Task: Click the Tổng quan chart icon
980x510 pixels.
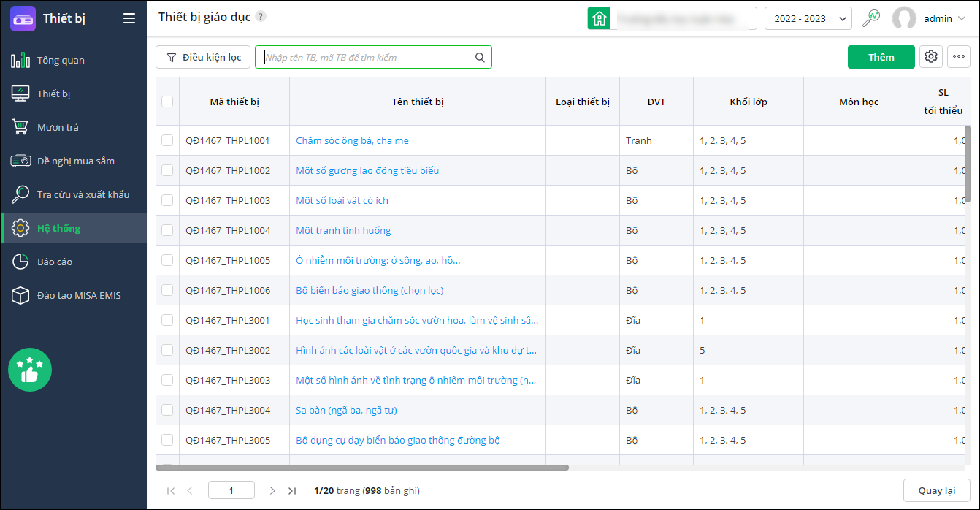Action: [x=20, y=60]
